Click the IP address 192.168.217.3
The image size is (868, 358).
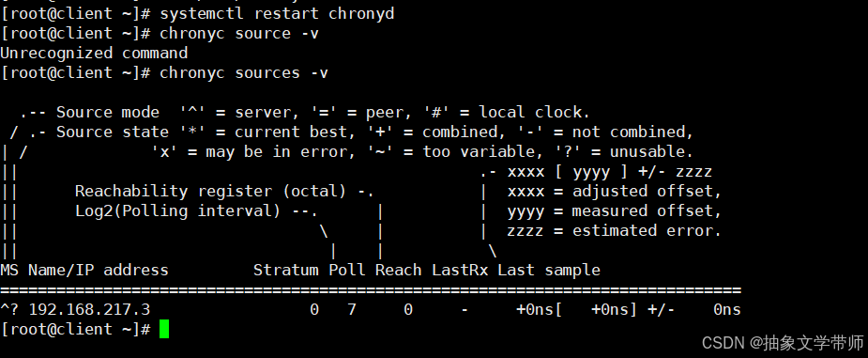[x=89, y=309]
